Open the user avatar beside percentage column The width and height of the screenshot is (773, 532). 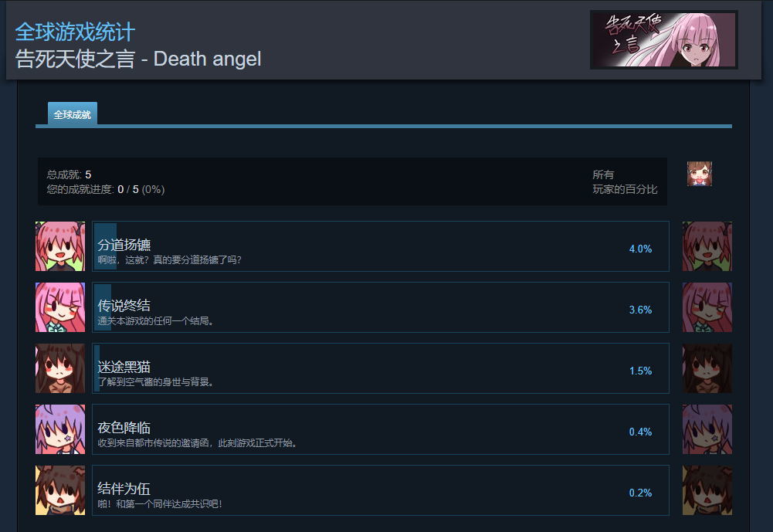(x=700, y=174)
